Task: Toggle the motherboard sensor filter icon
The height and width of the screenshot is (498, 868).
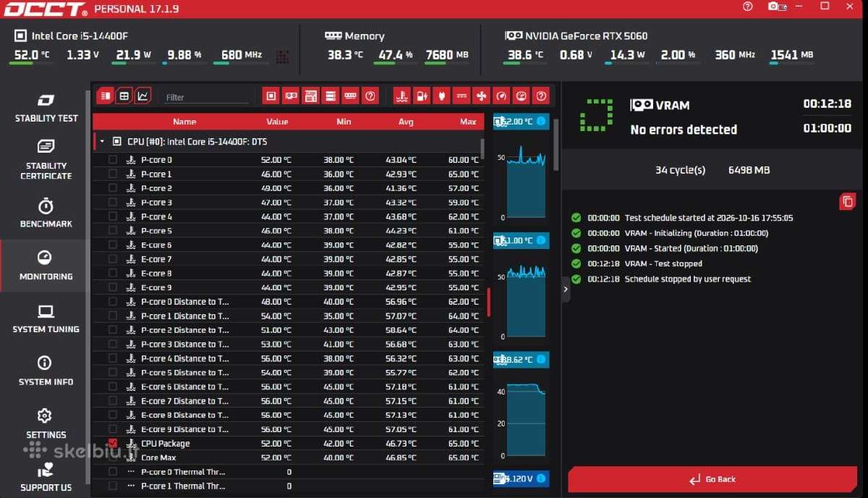Action: click(311, 96)
